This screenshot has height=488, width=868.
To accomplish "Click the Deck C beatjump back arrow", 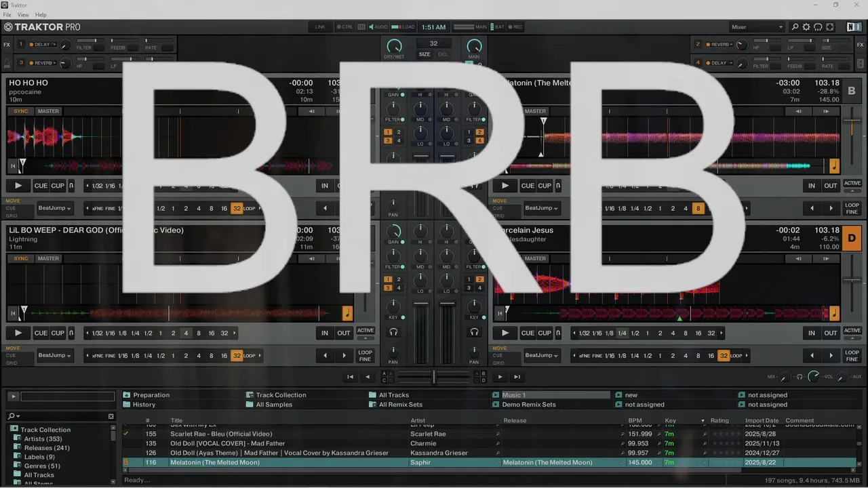I will (325, 355).
